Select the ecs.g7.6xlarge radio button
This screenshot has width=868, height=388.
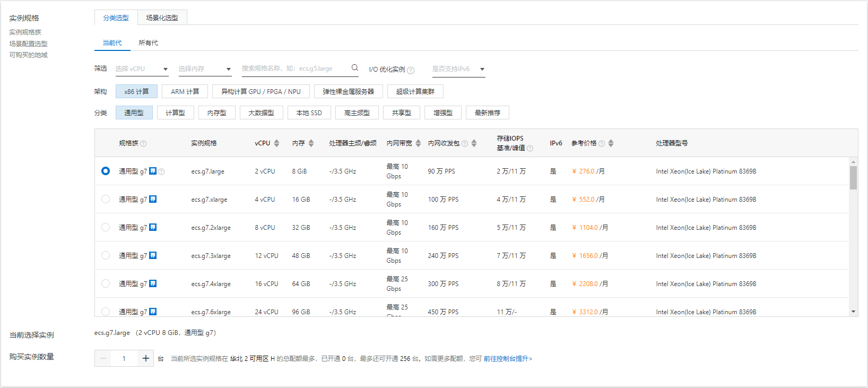(106, 312)
